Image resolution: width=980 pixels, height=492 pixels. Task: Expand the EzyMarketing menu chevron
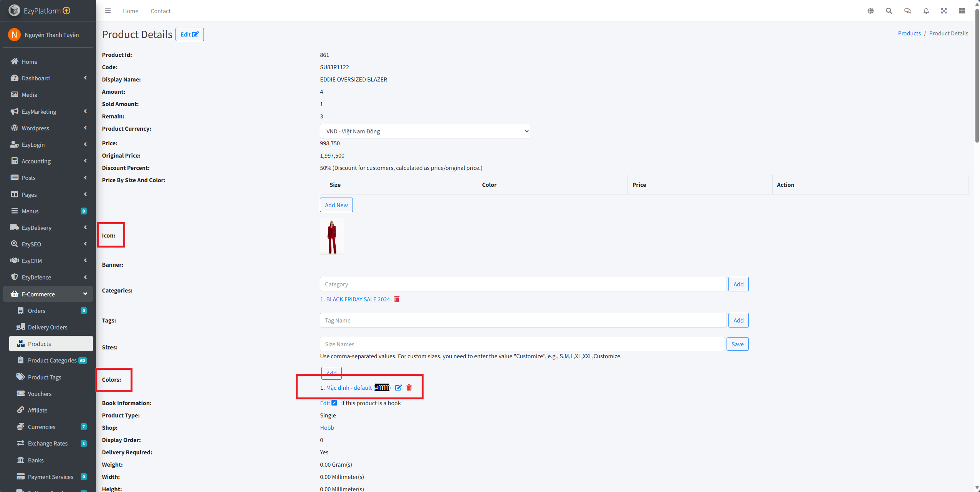85,111
